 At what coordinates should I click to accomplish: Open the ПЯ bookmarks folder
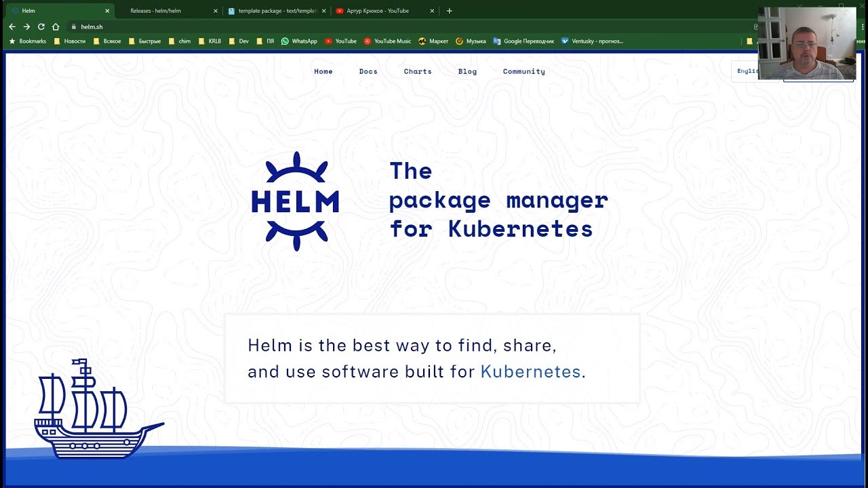pyautogui.click(x=265, y=41)
